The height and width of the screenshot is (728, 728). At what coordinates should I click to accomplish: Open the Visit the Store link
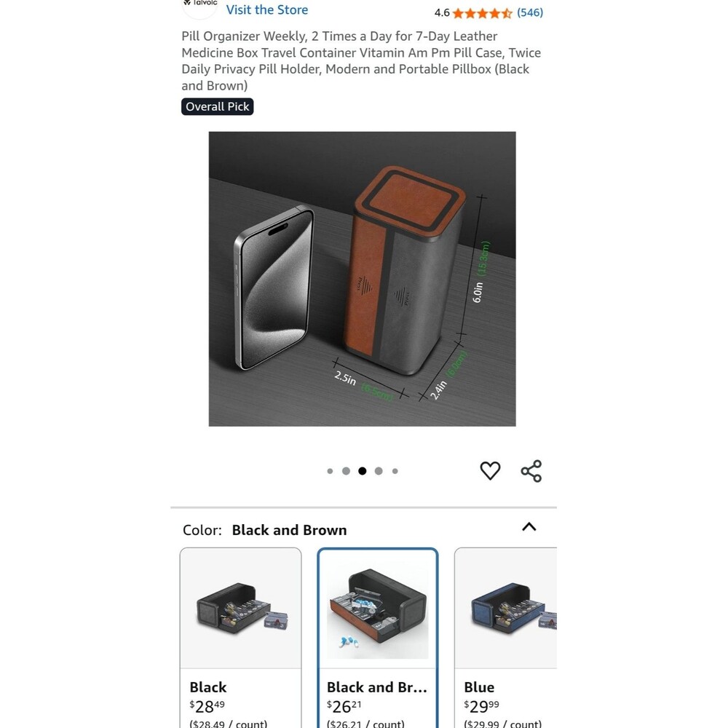[267, 9]
